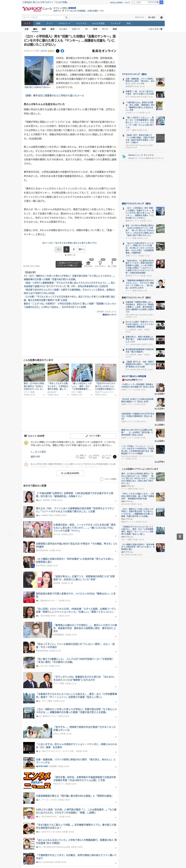
Task: Click 記事に関する報告 report icon link
Action: pyautogui.click(x=31, y=266)
